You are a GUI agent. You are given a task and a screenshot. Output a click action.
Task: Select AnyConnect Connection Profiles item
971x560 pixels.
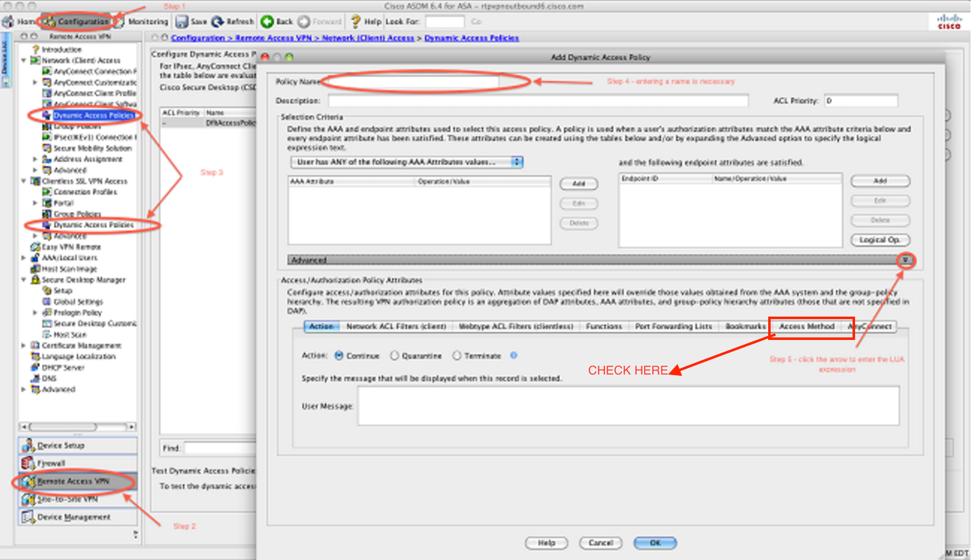coord(95,71)
